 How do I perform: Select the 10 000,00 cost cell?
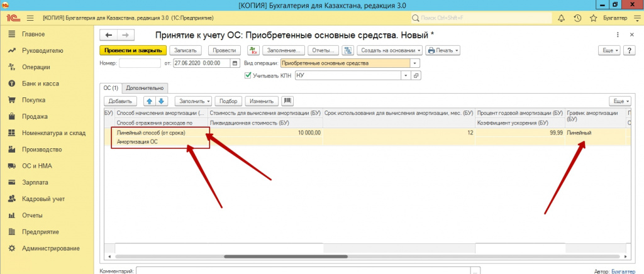pyautogui.click(x=265, y=133)
